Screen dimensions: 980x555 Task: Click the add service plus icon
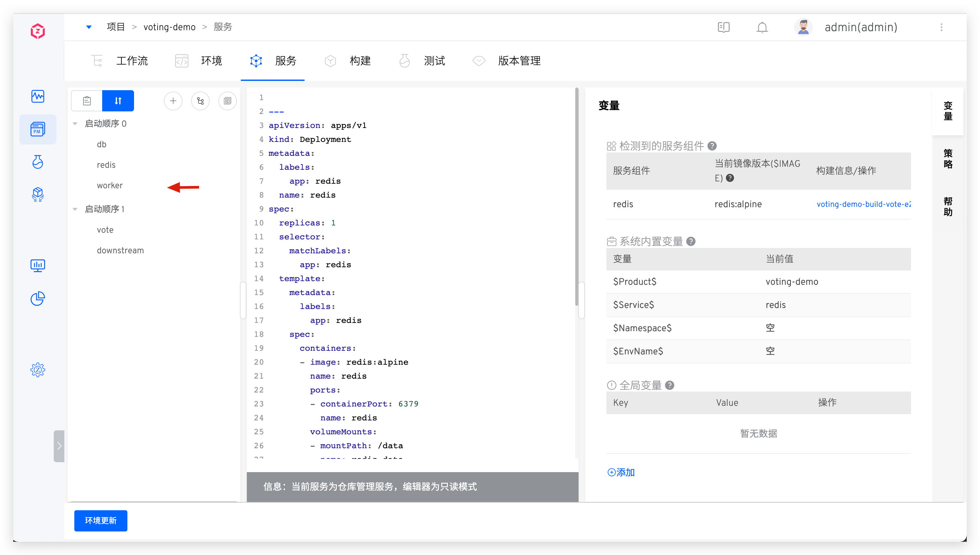[x=173, y=101]
